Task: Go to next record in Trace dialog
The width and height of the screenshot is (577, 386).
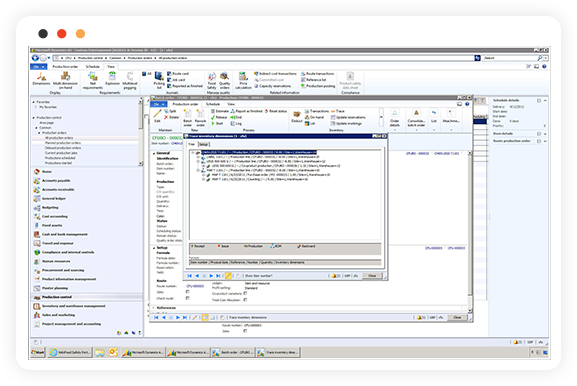Action: point(211,276)
